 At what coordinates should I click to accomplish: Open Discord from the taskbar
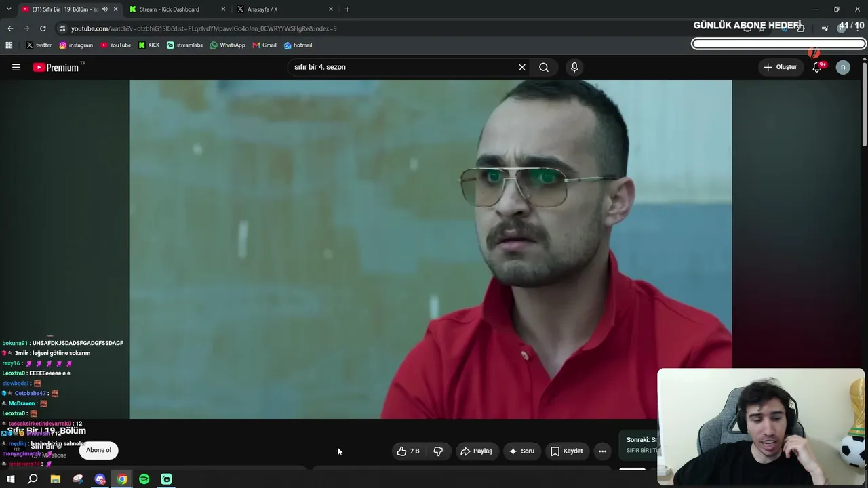tap(100, 479)
